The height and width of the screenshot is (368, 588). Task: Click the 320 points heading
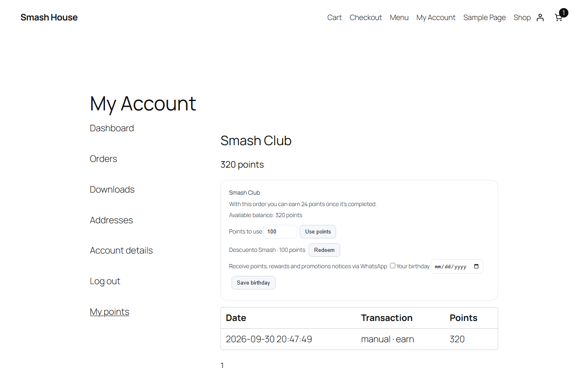[x=242, y=164]
